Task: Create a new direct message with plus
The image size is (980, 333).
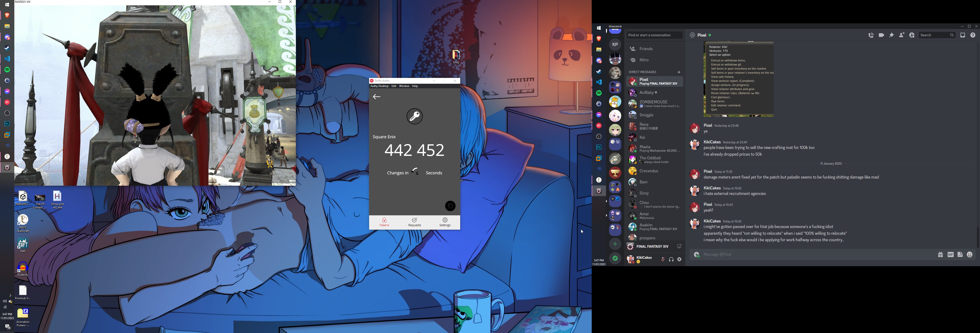Action: 679,72
